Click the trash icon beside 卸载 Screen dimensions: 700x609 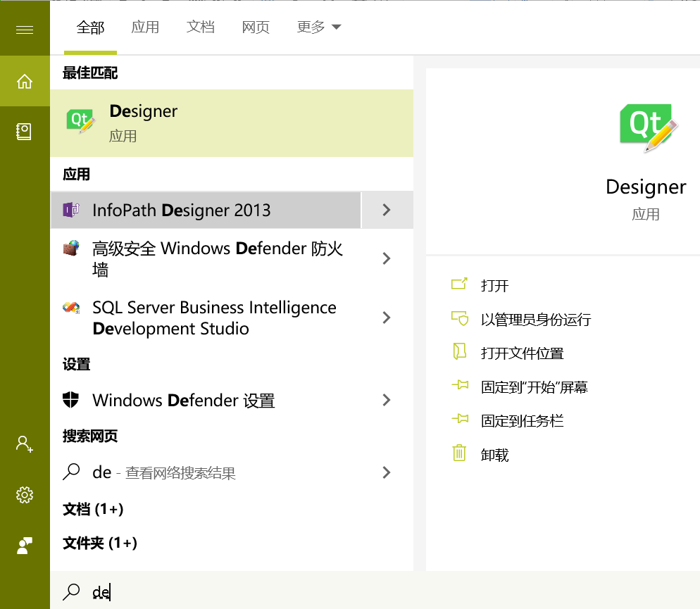[459, 453]
